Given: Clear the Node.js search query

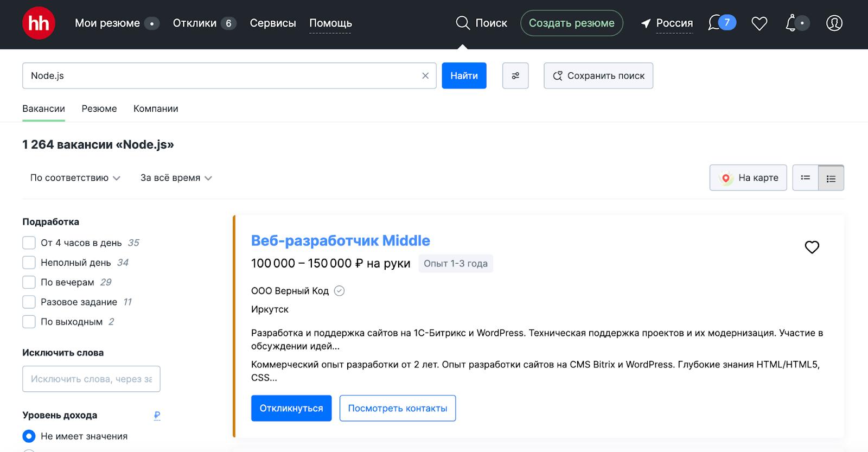Looking at the screenshot, I should pos(425,76).
